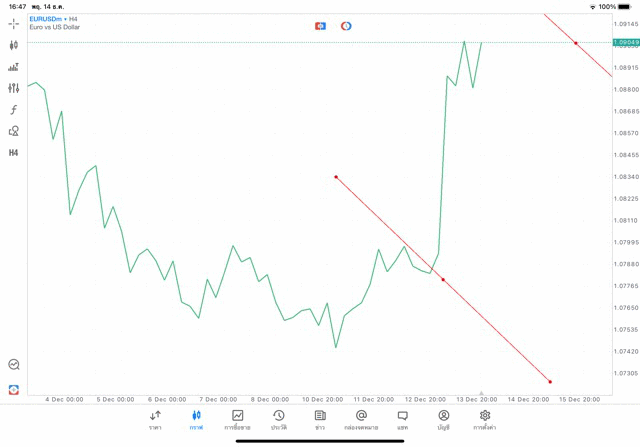Open the drawing objects shapes tool
The width and height of the screenshot is (640, 447).
14,131
